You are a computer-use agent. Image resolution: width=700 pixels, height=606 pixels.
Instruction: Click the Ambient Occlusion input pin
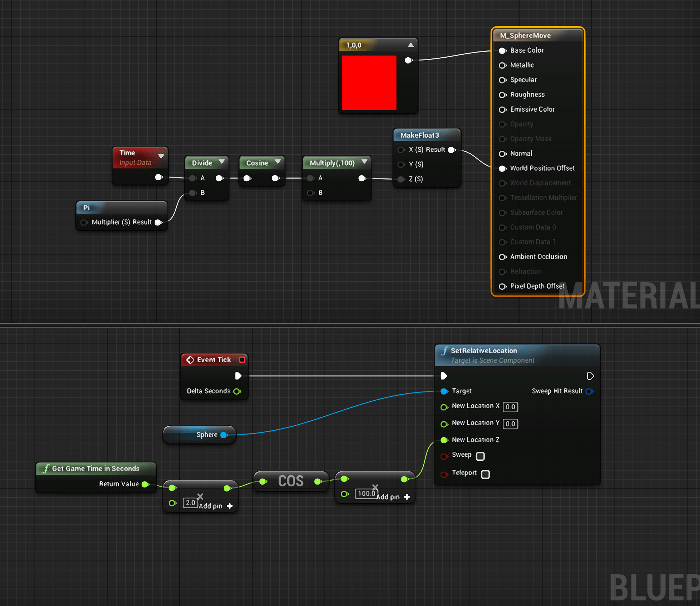pyautogui.click(x=503, y=257)
